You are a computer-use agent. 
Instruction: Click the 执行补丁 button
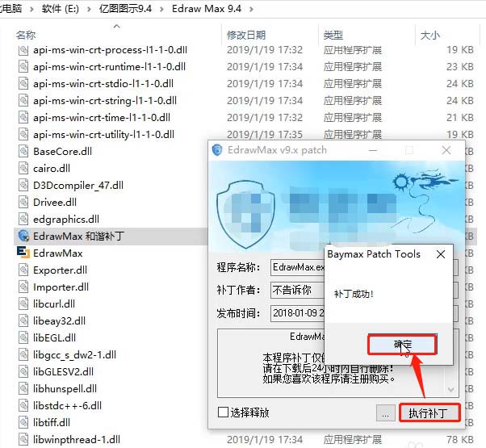point(429,412)
